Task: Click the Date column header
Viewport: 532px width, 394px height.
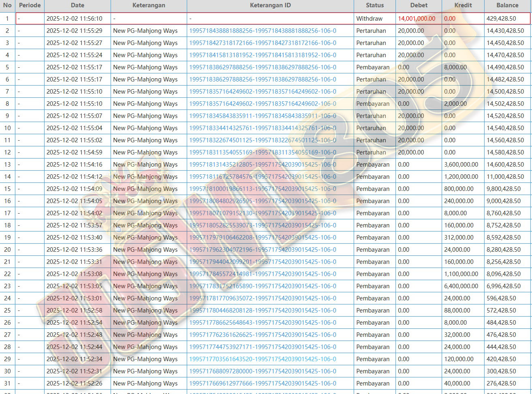Action: [x=77, y=5]
